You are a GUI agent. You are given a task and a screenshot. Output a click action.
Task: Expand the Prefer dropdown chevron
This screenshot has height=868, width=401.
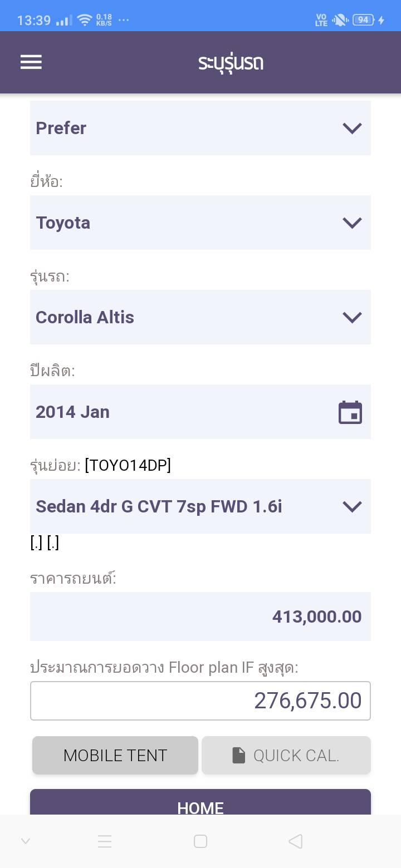coord(352,128)
